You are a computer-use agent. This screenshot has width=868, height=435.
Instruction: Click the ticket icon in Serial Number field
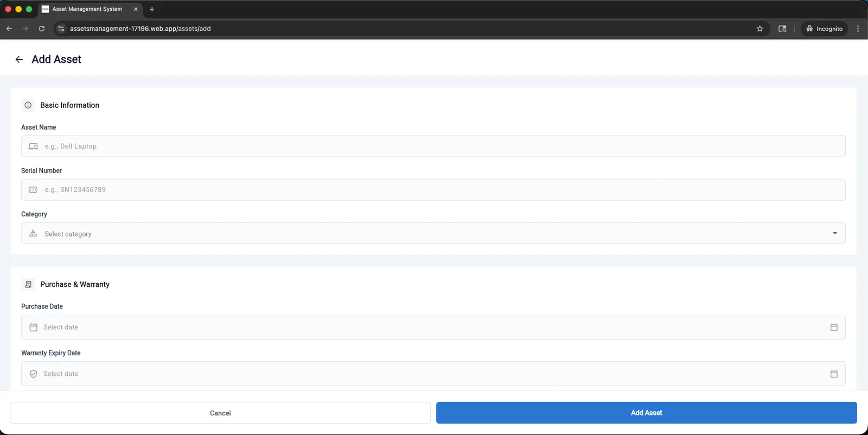(x=33, y=190)
